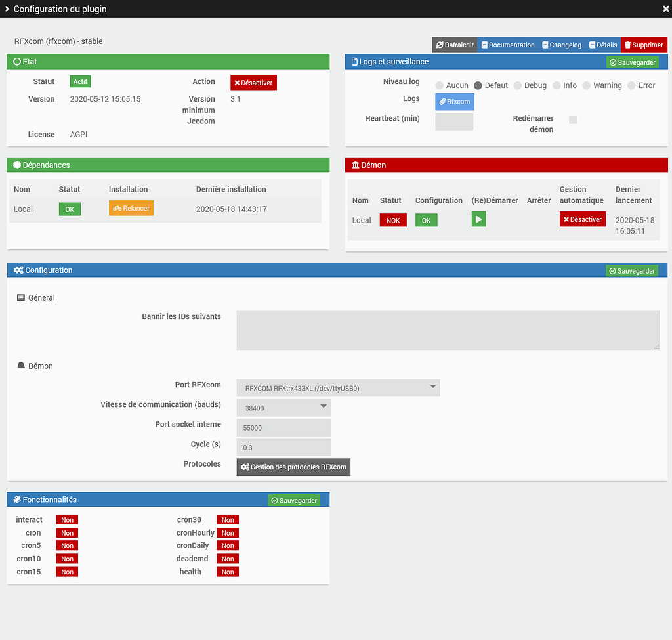
Task: Click the Bannir les IDs suivants textarea
Action: pos(448,330)
